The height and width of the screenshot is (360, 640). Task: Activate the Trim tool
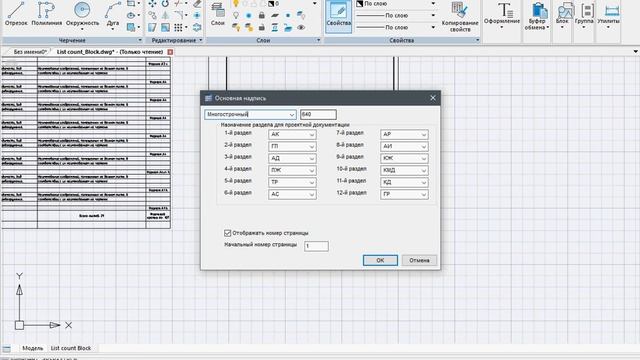(x=178, y=4)
